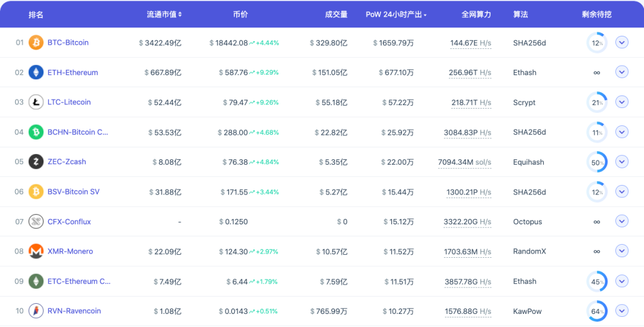The height and width of the screenshot is (327, 644).
Task: Click the Octopus algorithm cell
Action: point(527,222)
